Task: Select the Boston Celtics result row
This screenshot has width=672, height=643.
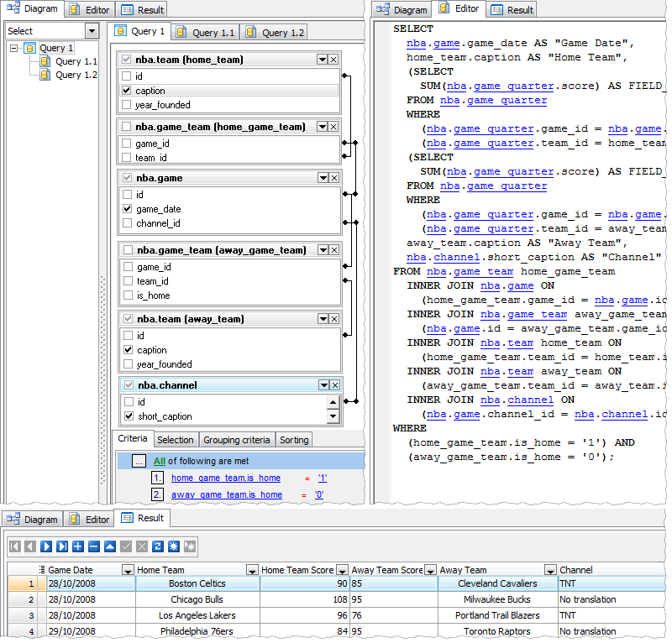Action: tap(197, 583)
